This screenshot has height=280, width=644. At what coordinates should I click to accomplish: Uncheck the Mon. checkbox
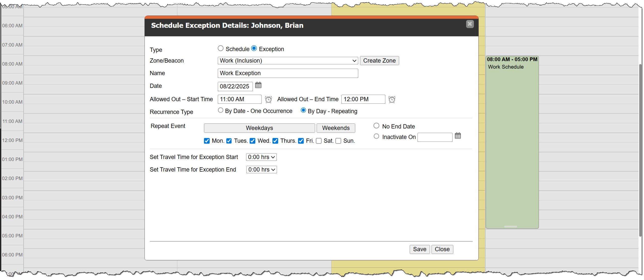pyautogui.click(x=207, y=141)
